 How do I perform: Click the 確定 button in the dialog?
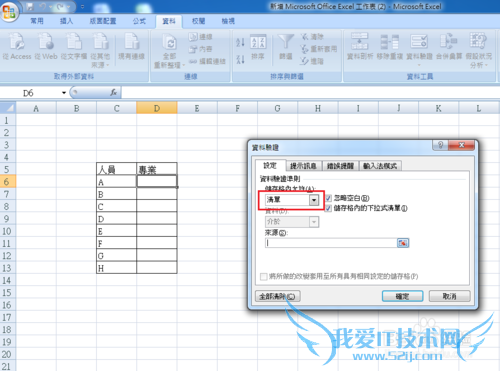402,296
